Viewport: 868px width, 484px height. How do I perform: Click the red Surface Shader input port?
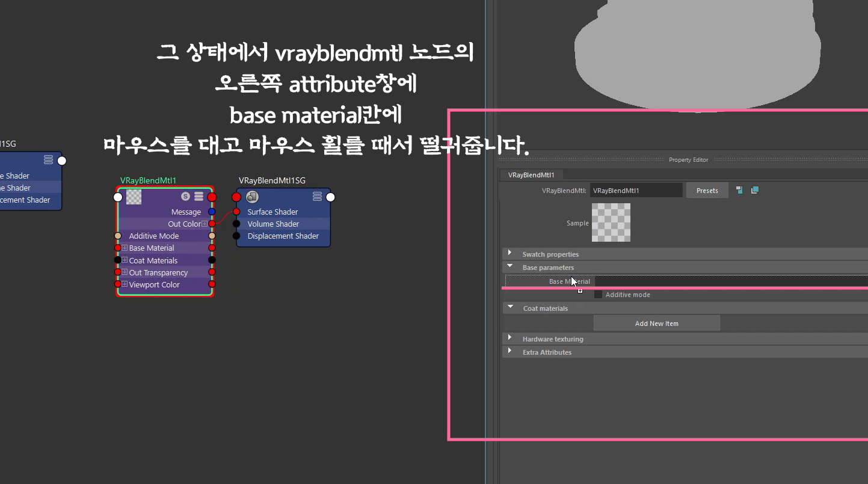(x=236, y=212)
